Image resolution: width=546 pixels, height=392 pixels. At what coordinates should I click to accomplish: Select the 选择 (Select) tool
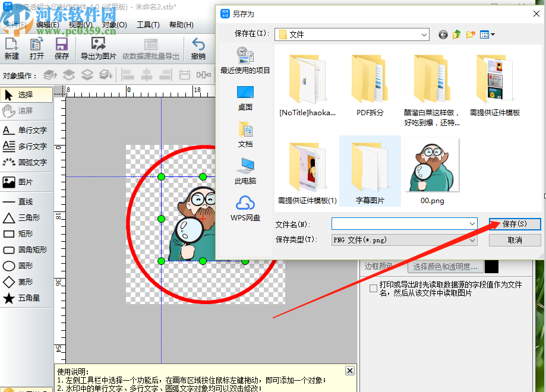pyautogui.click(x=24, y=94)
